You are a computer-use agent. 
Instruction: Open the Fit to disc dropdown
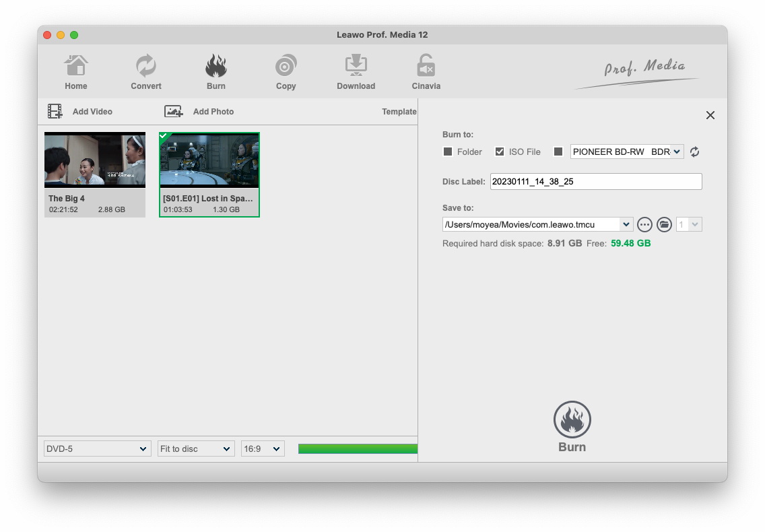pyautogui.click(x=196, y=448)
